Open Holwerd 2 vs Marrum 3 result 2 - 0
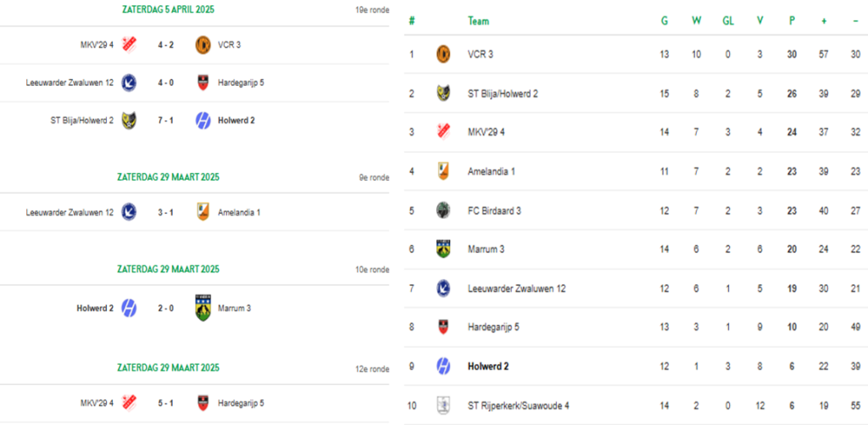The image size is (868, 425). (165, 308)
